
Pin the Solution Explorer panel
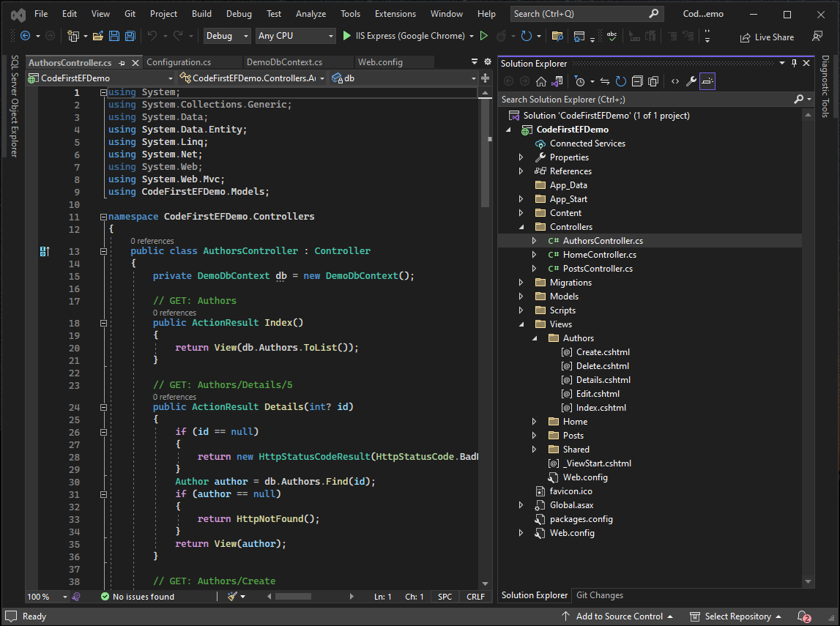coord(793,62)
